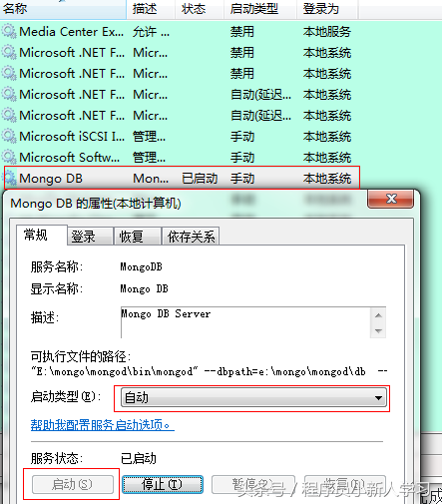Image resolution: width=442 pixels, height=504 pixels.
Task: Click the description box's scroll down arrow
Action: [378, 330]
